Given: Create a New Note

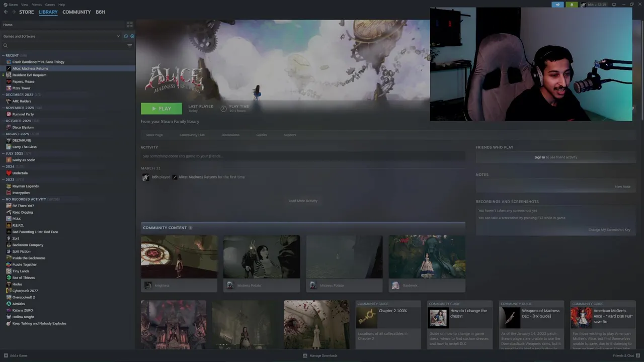Looking at the screenshot, I should [622, 187].
